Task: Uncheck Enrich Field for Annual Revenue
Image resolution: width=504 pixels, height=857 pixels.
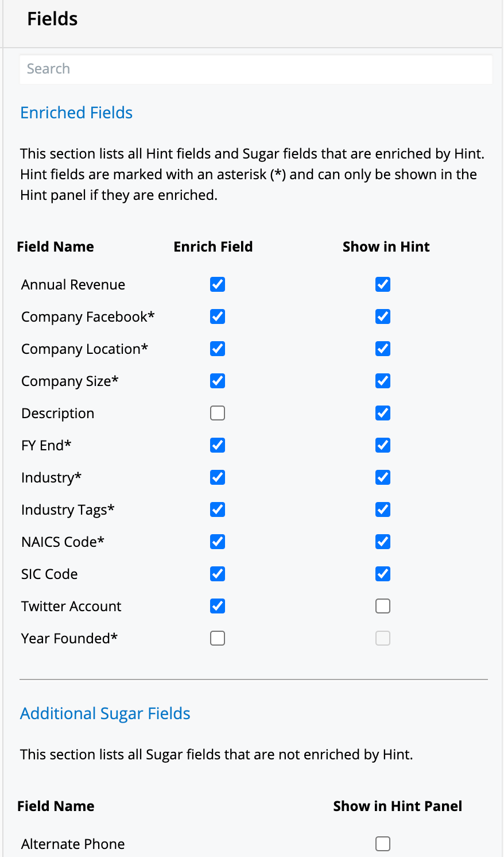Action: click(218, 284)
